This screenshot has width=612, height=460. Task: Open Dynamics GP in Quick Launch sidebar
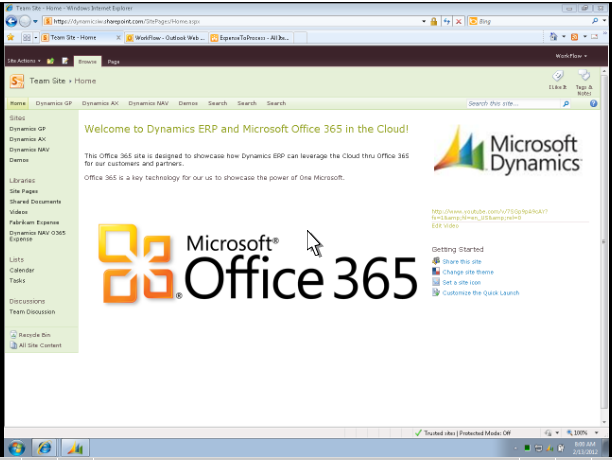[27, 128]
